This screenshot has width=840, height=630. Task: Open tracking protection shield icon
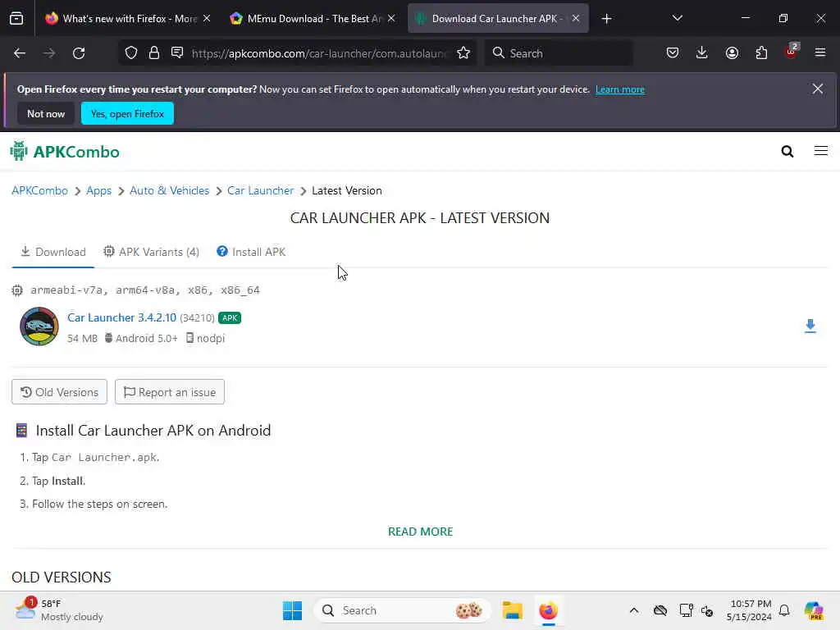pos(131,53)
